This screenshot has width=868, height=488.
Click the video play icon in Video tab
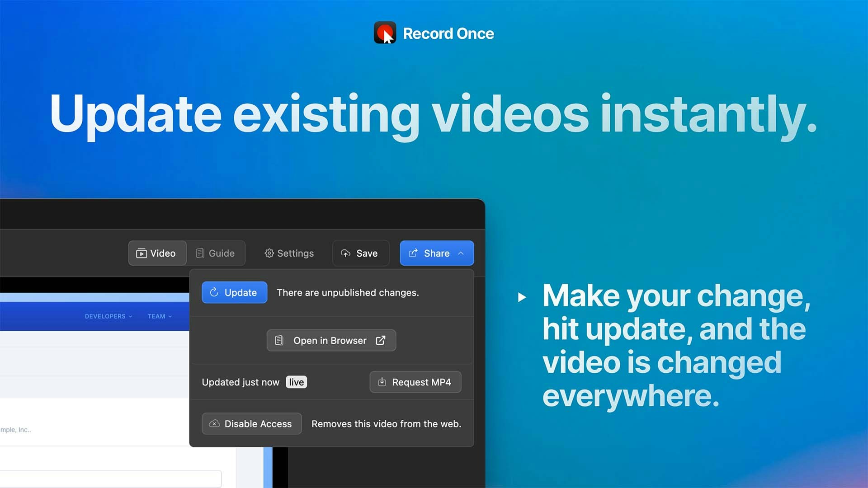click(x=142, y=253)
